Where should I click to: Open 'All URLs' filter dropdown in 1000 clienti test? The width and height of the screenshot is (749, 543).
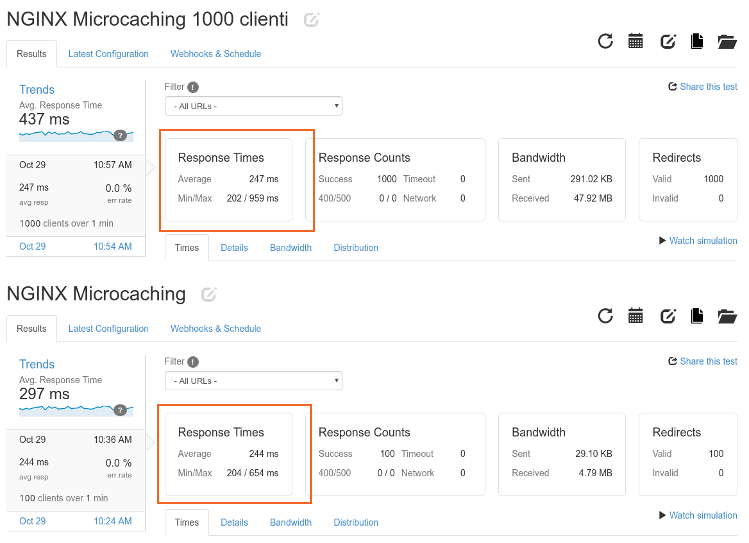coord(254,106)
